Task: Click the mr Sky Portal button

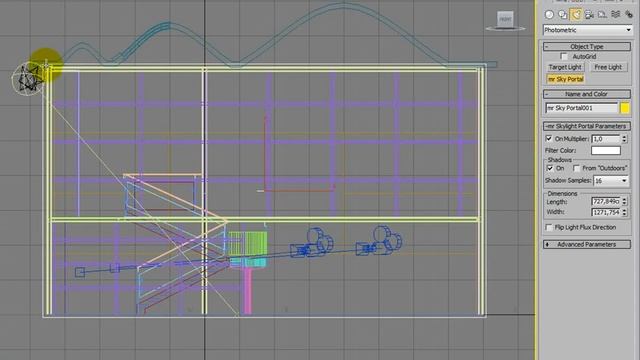Action: [566, 79]
